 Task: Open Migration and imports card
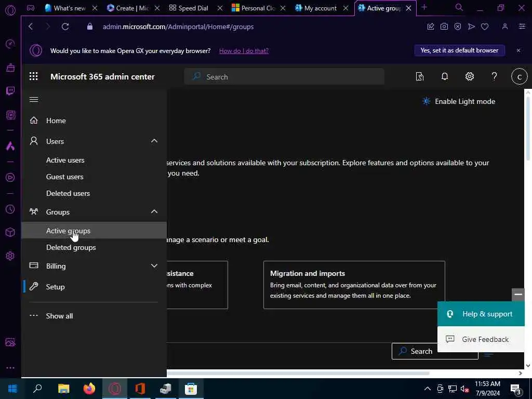click(x=354, y=285)
